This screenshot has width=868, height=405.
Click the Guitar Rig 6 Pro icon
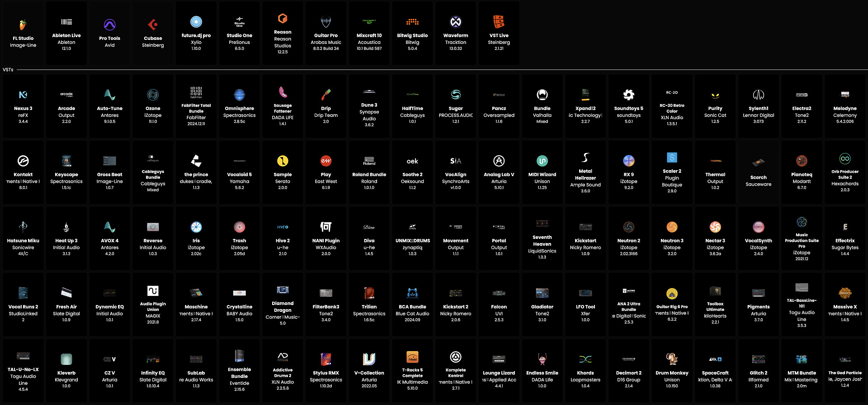click(x=672, y=293)
